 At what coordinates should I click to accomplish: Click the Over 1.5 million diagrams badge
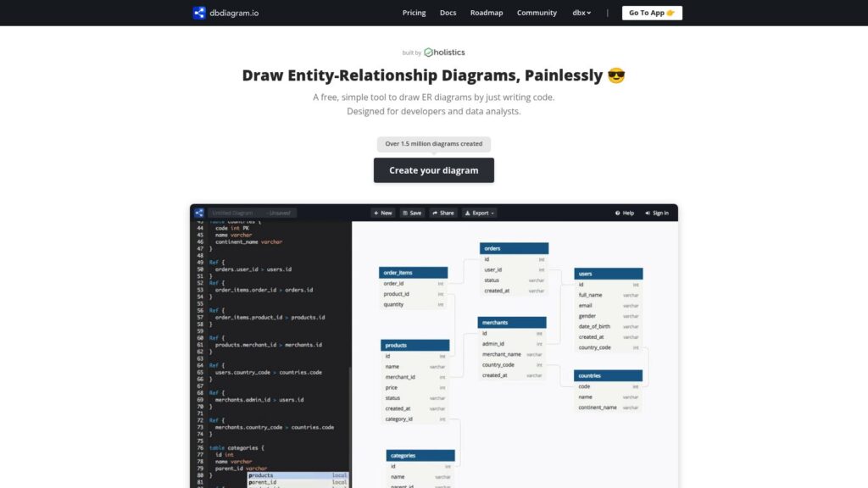pos(433,144)
